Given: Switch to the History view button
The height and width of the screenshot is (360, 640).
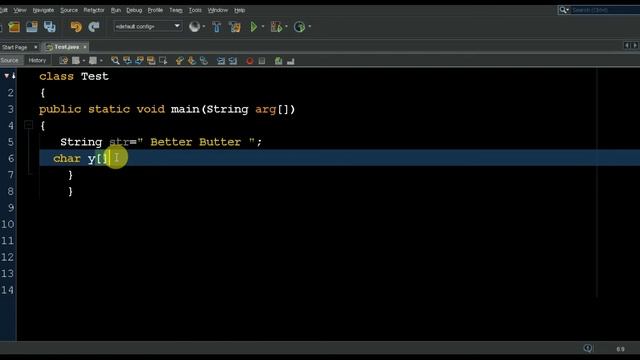Looking at the screenshot, I should pyautogui.click(x=37, y=60).
